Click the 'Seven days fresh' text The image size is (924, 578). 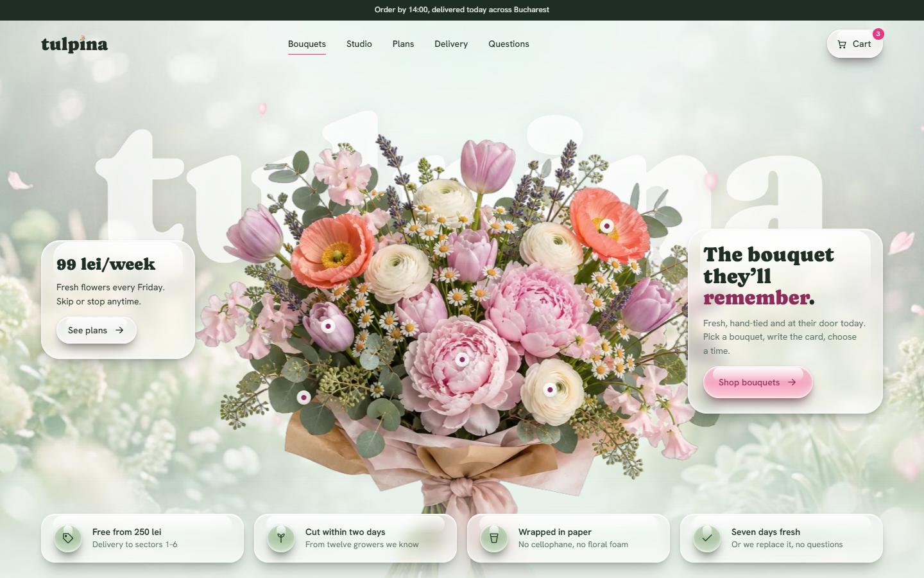tap(766, 532)
